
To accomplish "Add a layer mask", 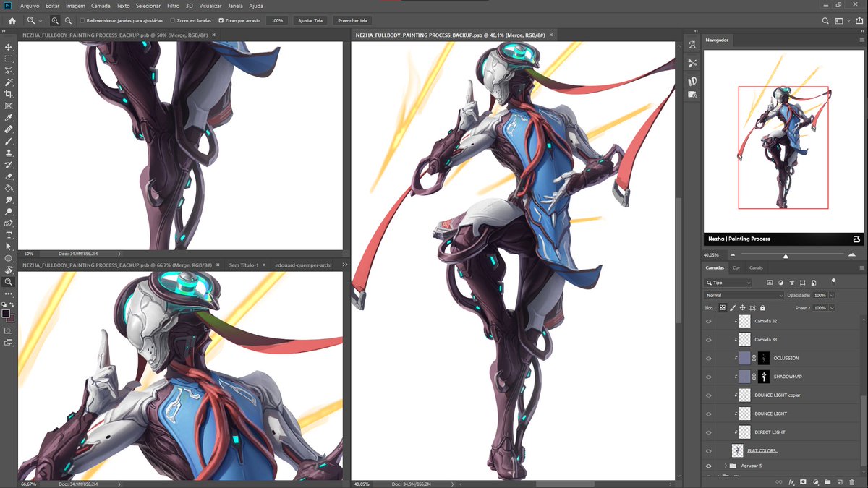I will (804, 481).
